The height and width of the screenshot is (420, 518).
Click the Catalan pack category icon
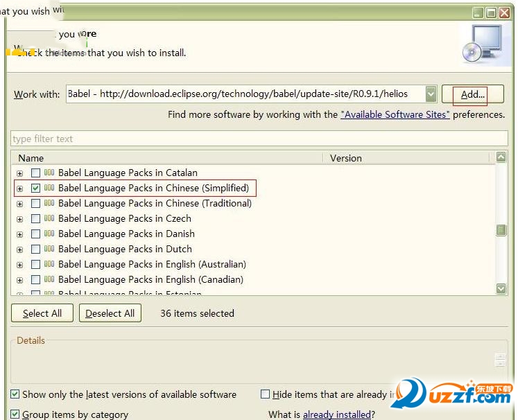(49, 173)
